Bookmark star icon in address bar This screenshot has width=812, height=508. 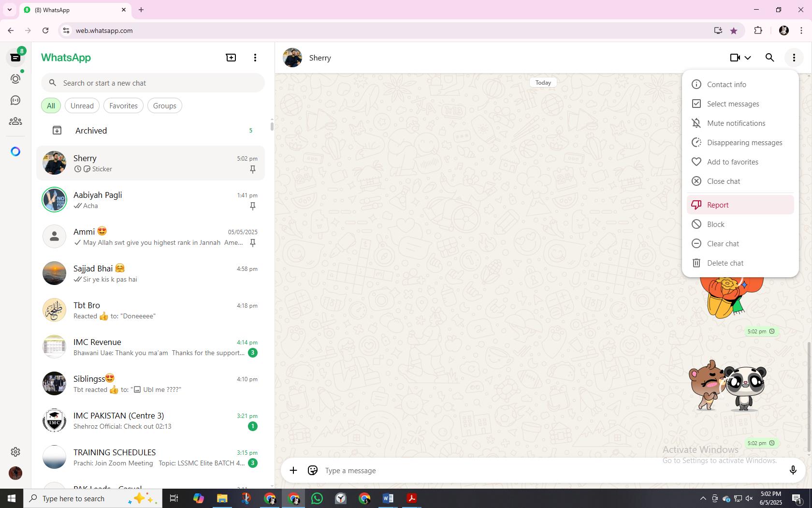pos(734,30)
